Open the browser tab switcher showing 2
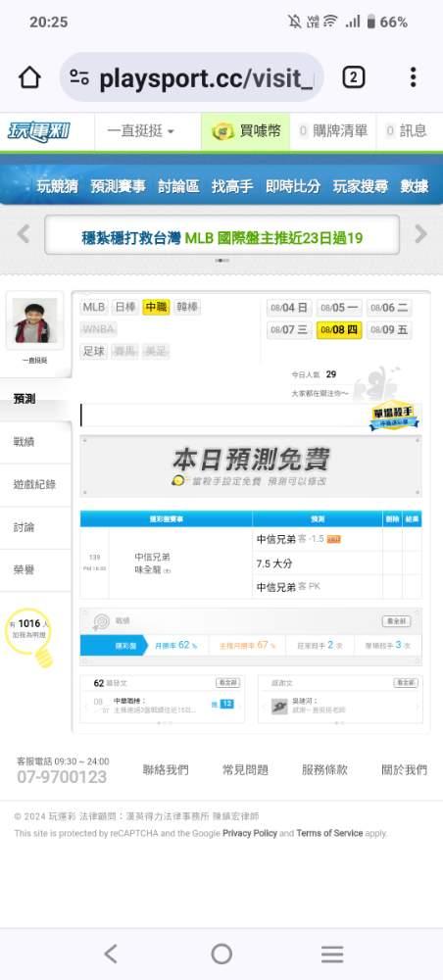443x980 pixels. [x=353, y=77]
